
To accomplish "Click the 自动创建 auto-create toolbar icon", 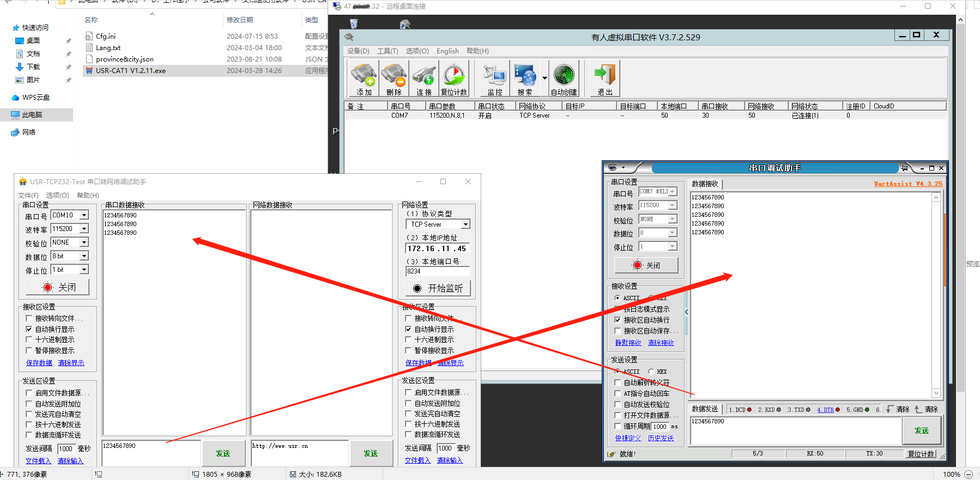I will tap(564, 78).
